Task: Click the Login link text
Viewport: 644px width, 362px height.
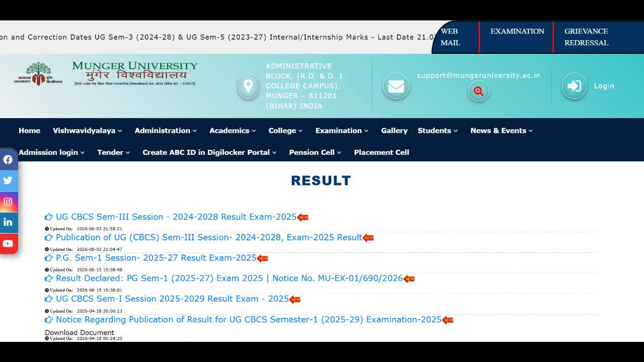Action: point(604,86)
